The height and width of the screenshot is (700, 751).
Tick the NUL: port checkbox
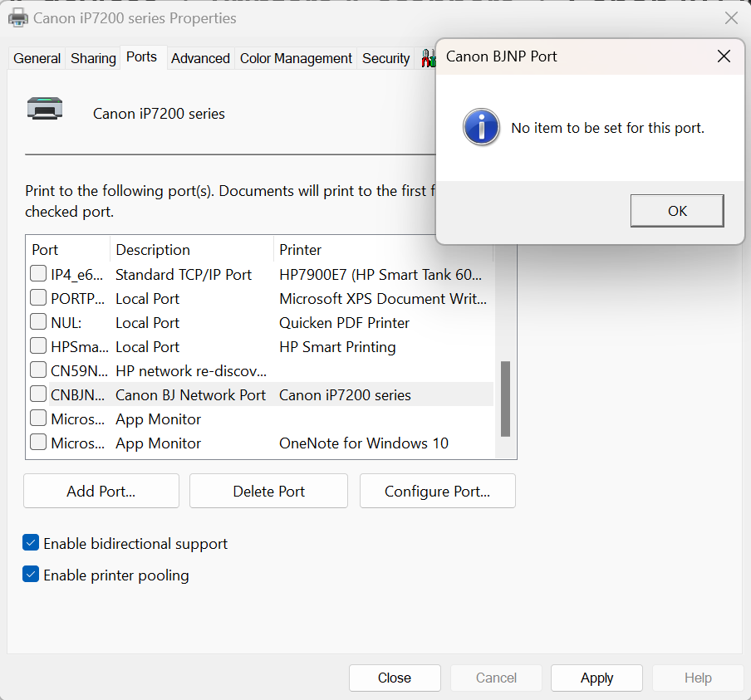click(38, 322)
